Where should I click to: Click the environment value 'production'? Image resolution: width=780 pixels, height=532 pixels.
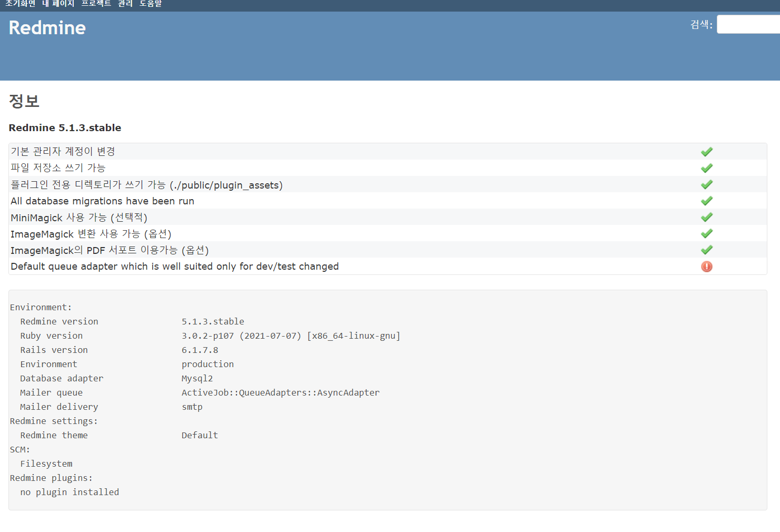(x=208, y=364)
